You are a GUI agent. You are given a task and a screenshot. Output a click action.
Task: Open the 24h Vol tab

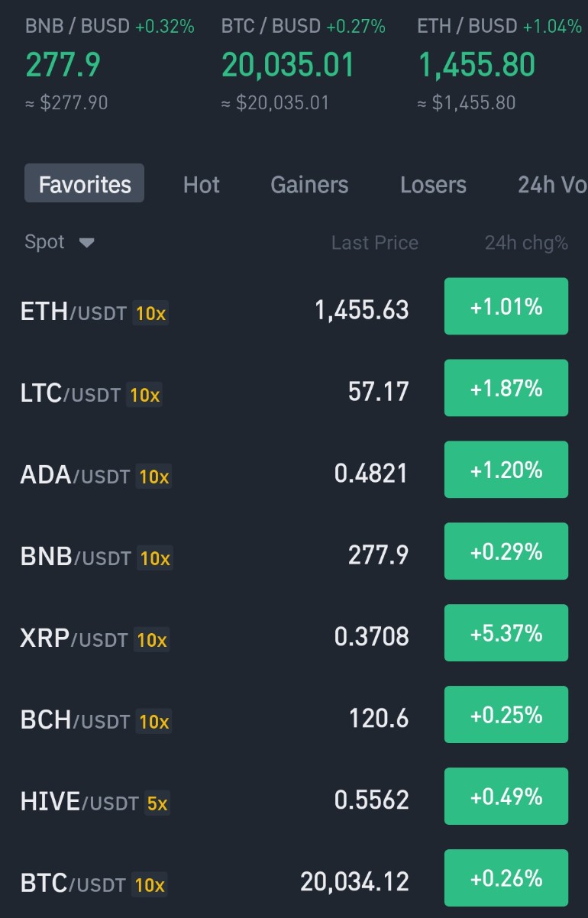(x=553, y=184)
